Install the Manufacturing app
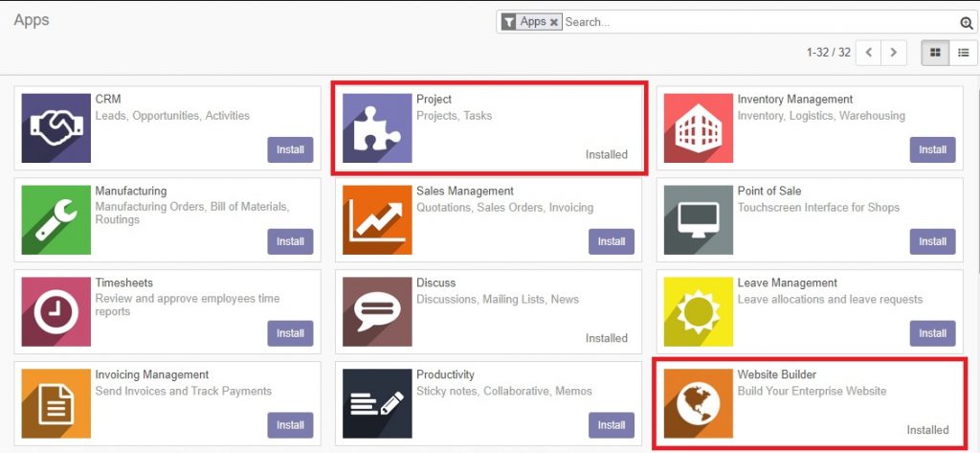The image size is (980, 453). [291, 241]
